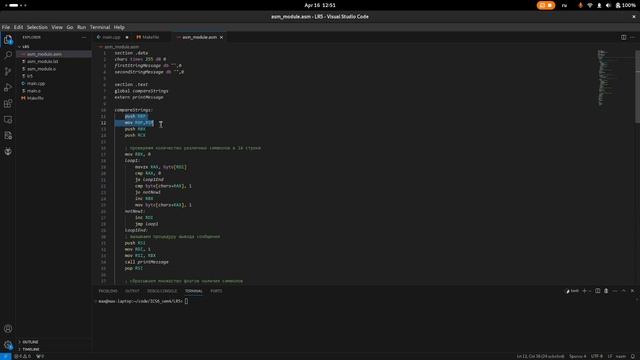640x360 pixels.
Task: Switch to OUTPUT panel tab
Action: pyautogui.click(x=132, y=291)
